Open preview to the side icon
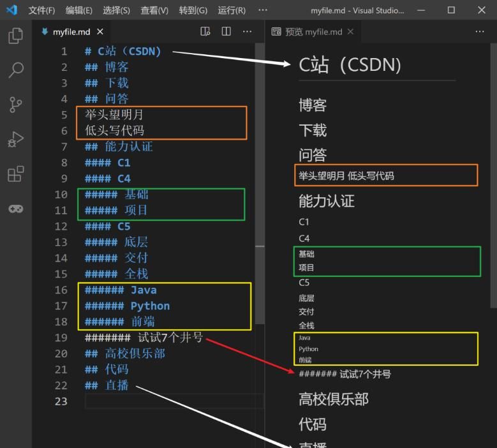The width and height of the screenshot is (497, 448). point(205,31)
